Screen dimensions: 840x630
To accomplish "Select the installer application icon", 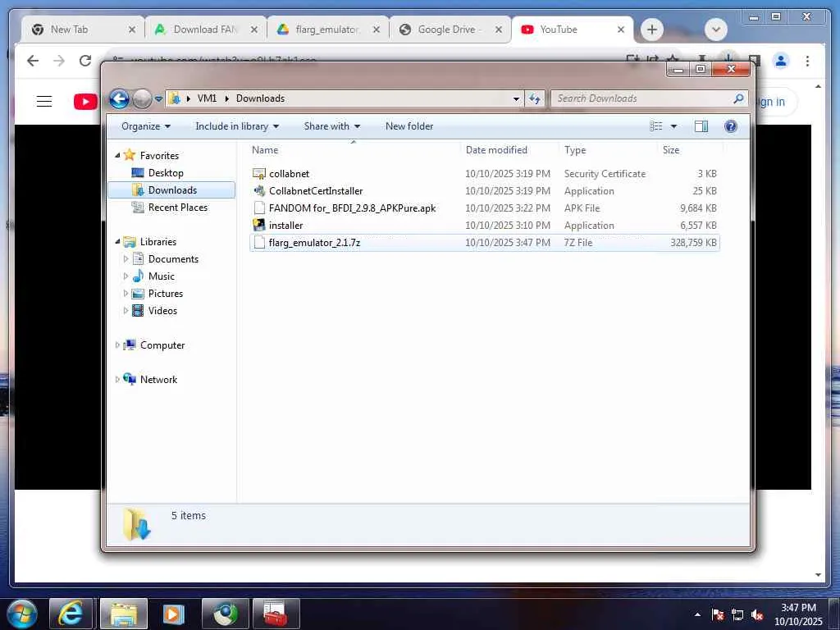I will tap(259, 226).
